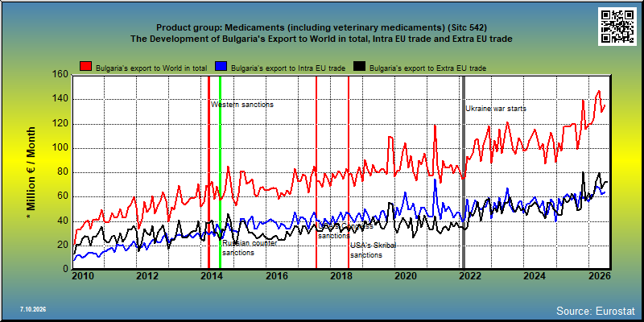Click the "Ukraine war starts" annotation

pos(496,109)
